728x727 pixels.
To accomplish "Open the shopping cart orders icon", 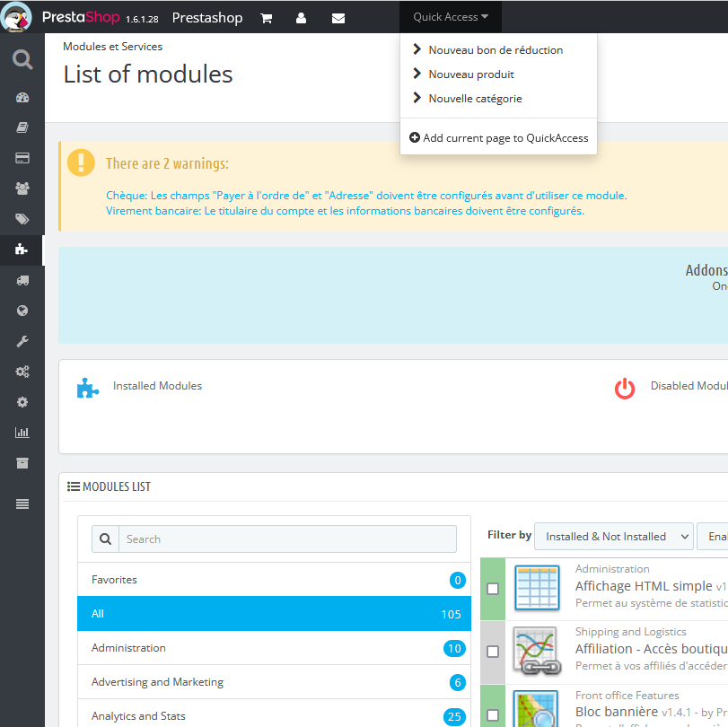I will 267,18.
